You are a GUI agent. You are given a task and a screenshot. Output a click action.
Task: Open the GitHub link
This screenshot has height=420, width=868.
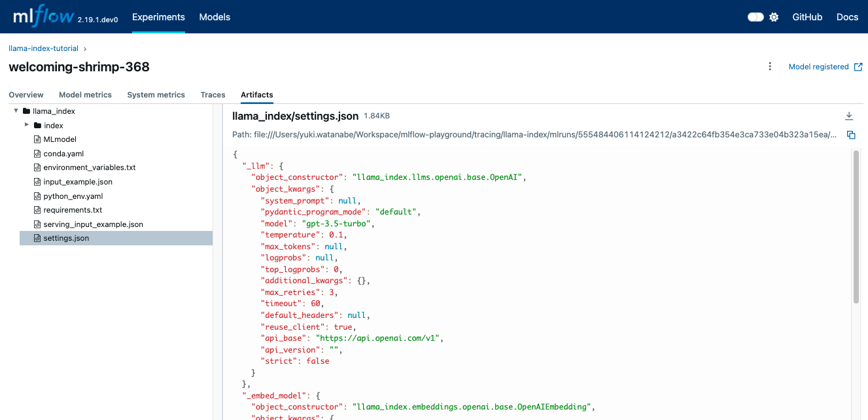coord(807,17)
